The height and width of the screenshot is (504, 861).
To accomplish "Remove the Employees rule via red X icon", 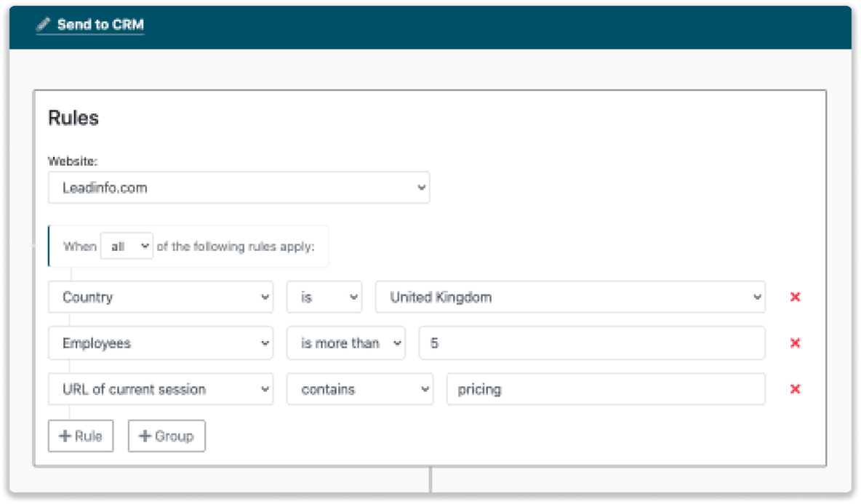I will 796,343.
